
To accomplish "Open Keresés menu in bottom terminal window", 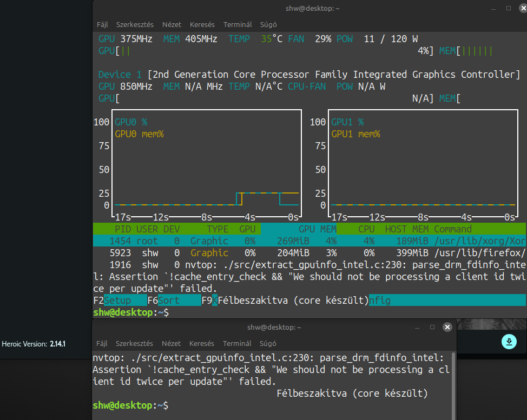I will pyautogui.click(x=202, y=343).
